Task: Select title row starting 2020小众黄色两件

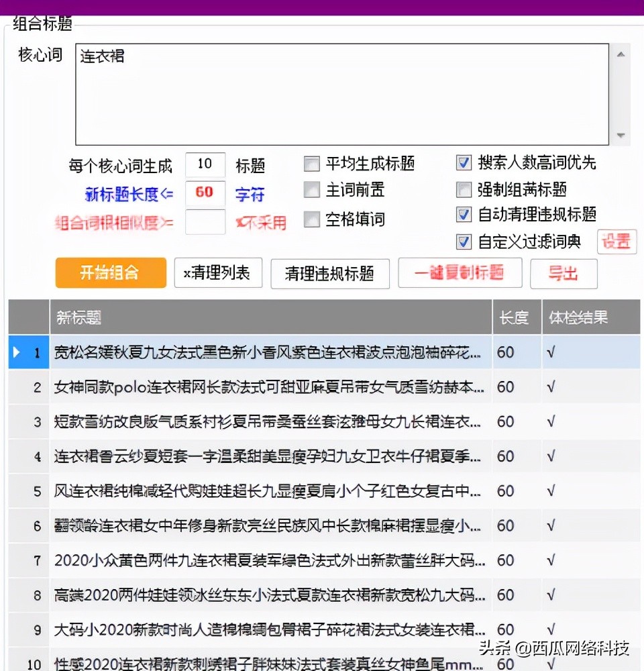Action: (271, 560)
